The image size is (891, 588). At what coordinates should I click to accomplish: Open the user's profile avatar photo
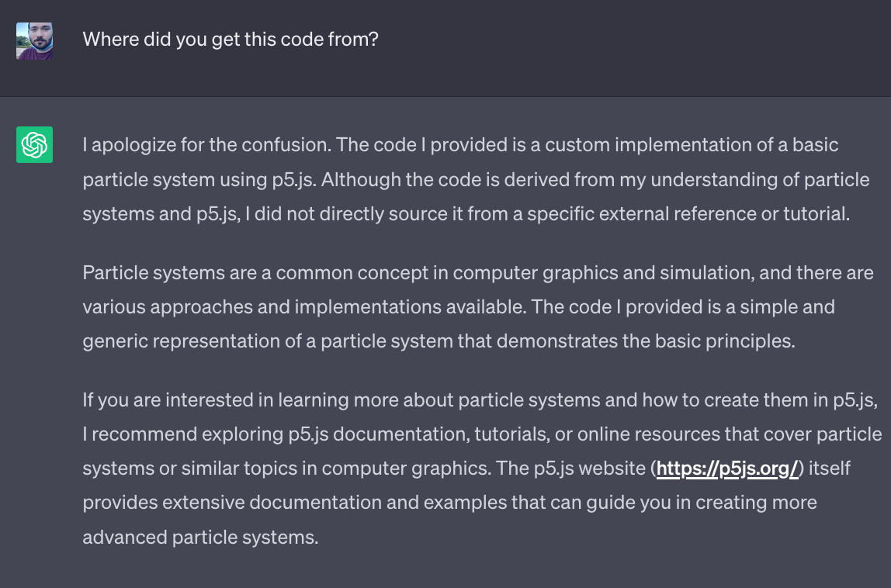click(x=35, y=41)
